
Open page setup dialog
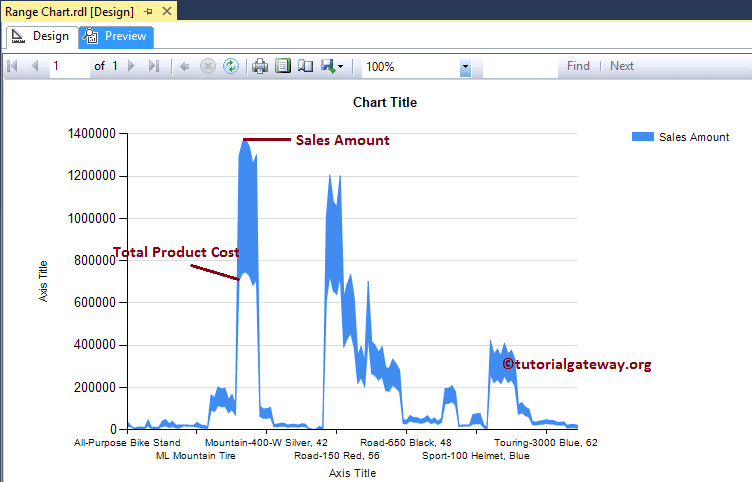click(306, 66)
